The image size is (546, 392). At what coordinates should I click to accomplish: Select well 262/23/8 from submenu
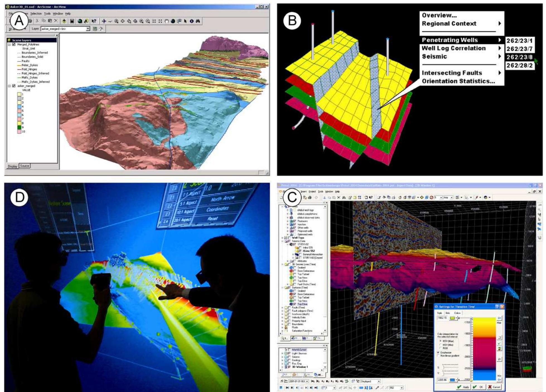[520, 57]
